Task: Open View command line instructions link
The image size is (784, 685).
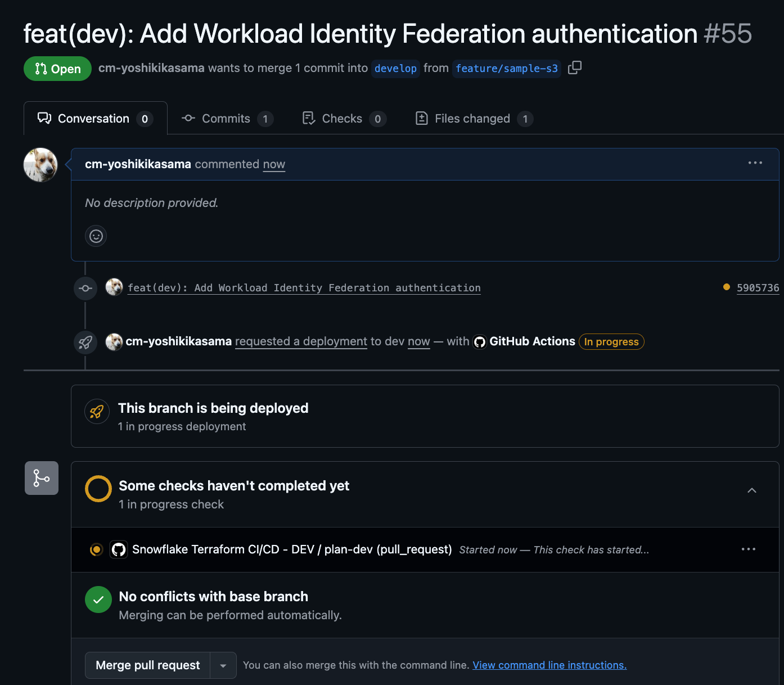Action: click(549, 665)
